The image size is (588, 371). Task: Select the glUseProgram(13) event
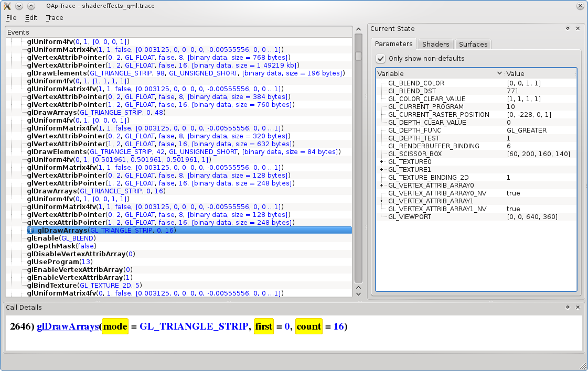click(x=60, y=262)
